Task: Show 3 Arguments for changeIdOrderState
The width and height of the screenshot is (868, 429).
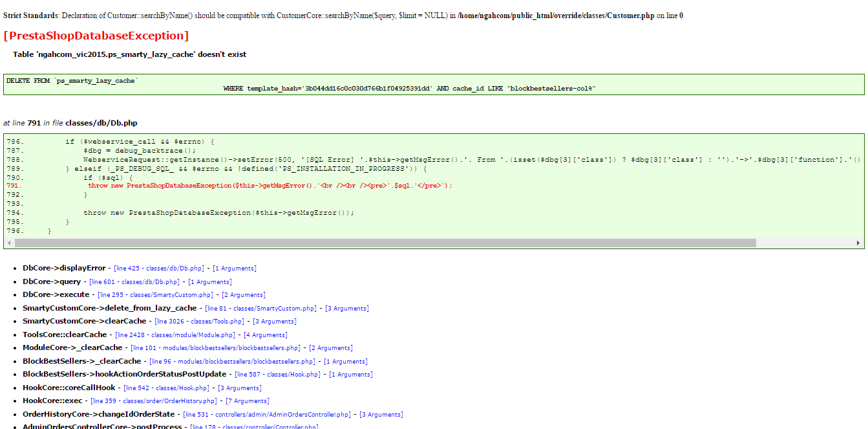Action: pos(381,414)
